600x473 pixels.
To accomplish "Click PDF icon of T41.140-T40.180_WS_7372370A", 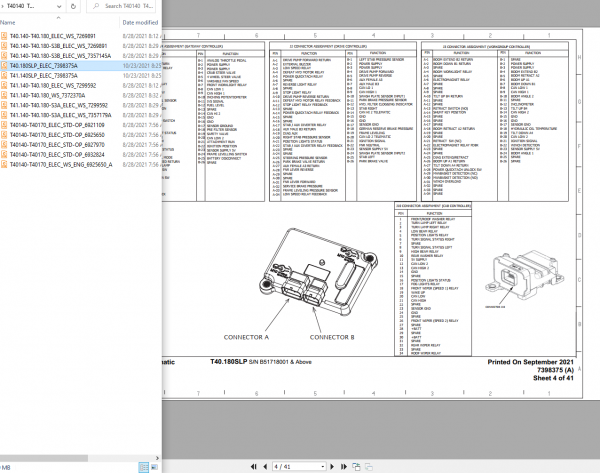I will point(4,96).
